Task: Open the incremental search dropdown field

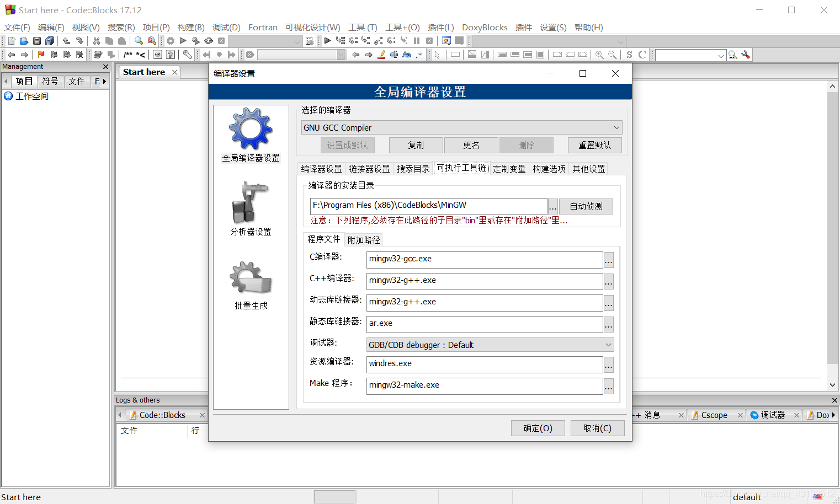Action: click(x=301, y=55)
